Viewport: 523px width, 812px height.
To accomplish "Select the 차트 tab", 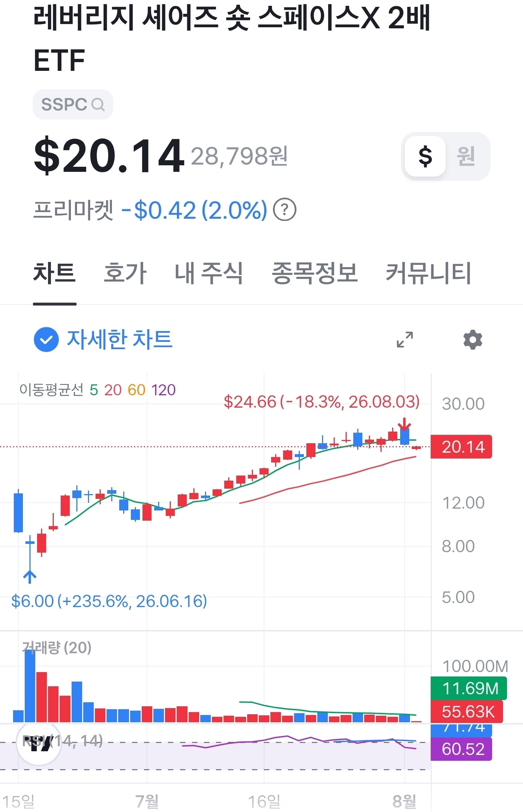I will point(55,273).
